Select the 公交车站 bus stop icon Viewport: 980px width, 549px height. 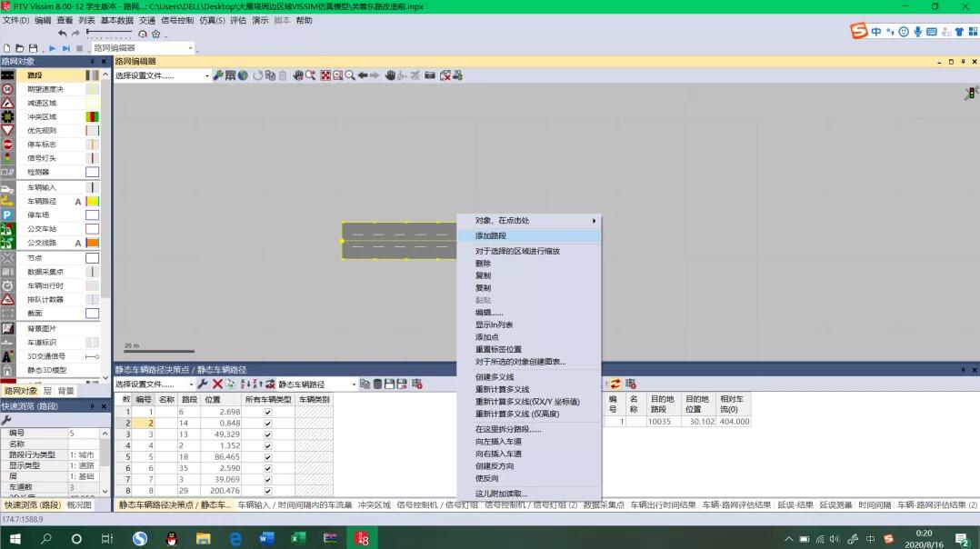(x=7, y=228)
